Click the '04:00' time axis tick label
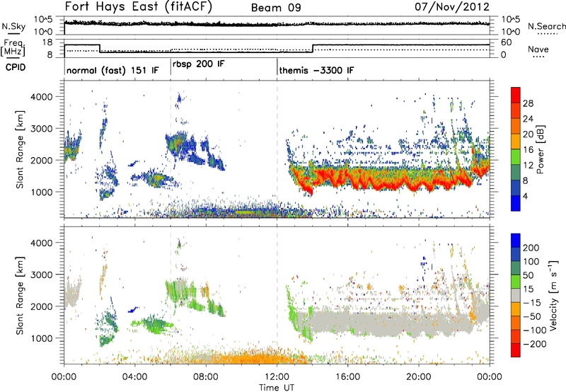566x392 pixels. click(x=135, y=377)
